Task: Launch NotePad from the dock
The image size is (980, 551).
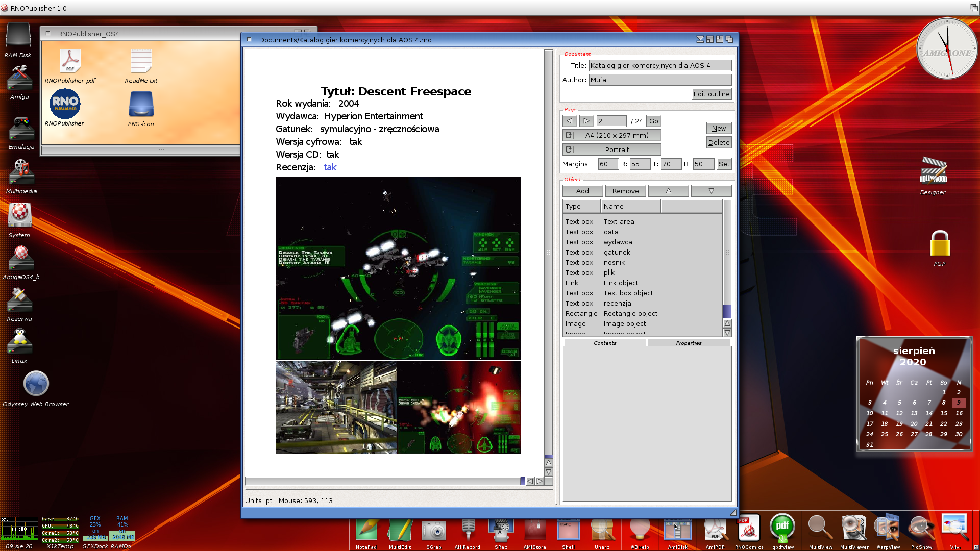Action: [366, 531]
